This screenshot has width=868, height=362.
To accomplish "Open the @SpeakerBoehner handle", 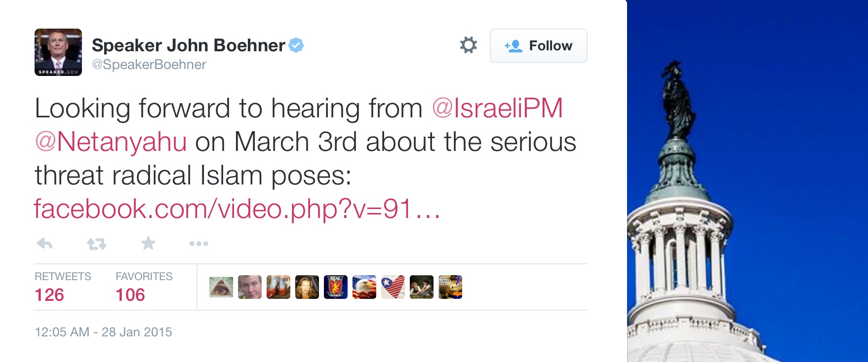I will coord(149,65).
